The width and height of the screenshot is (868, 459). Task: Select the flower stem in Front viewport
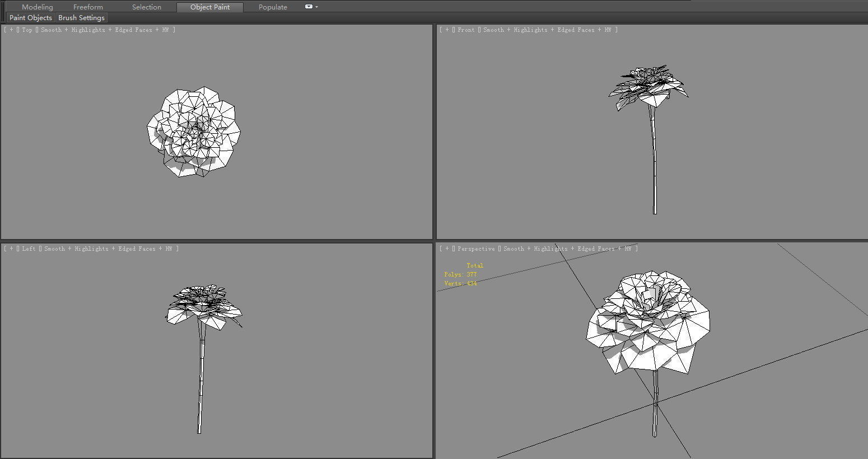tap(654, 160)
